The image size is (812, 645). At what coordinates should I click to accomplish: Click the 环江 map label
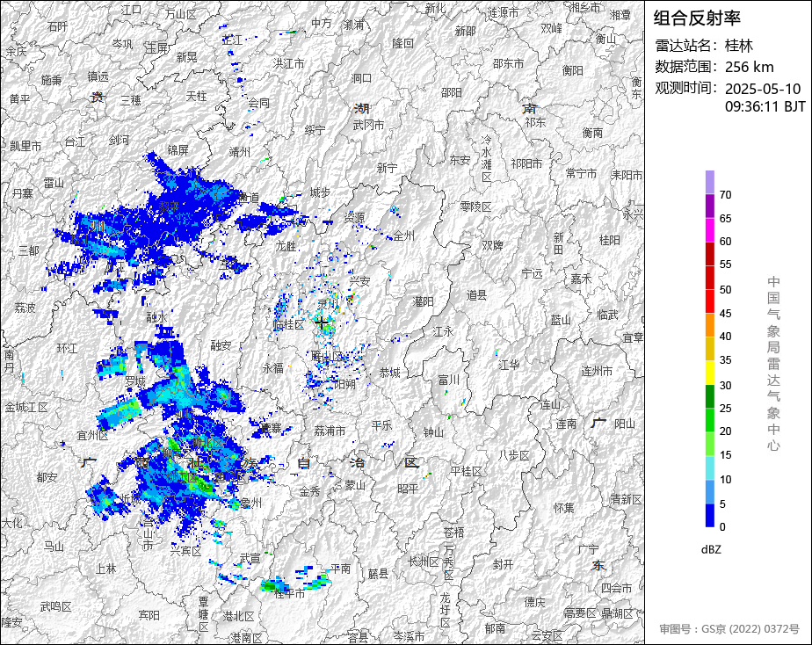tap(68, 348)
